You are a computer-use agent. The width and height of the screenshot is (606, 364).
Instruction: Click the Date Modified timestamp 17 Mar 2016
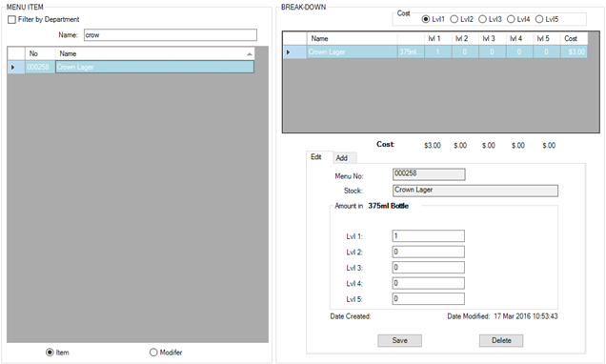(x=526, y=316)
